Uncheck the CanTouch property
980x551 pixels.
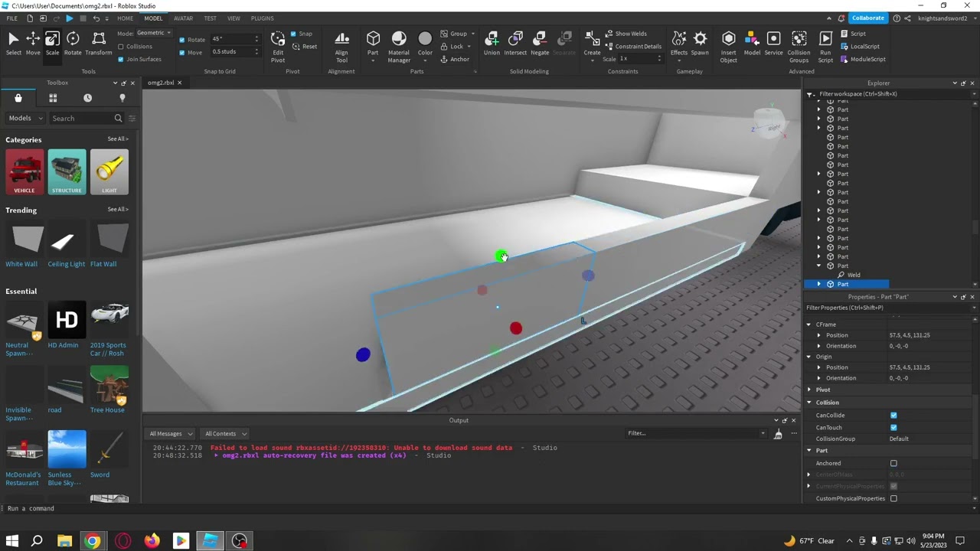(x=893, y=428)
